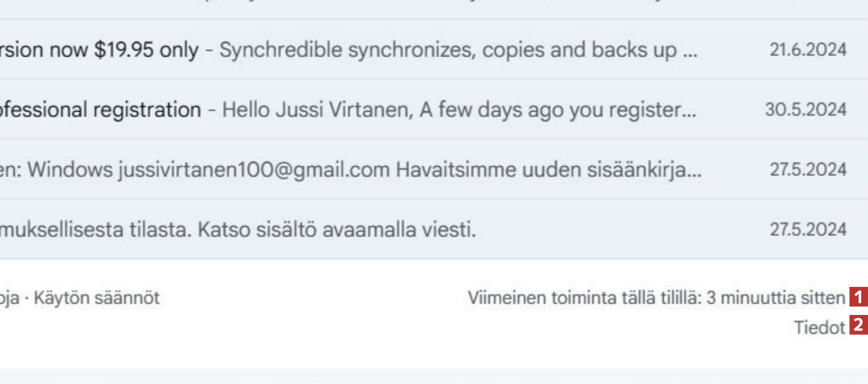Click the "Viimeinen toiminta tällä tilillä" text
This screenshot has width=868, height=384.
584,298
